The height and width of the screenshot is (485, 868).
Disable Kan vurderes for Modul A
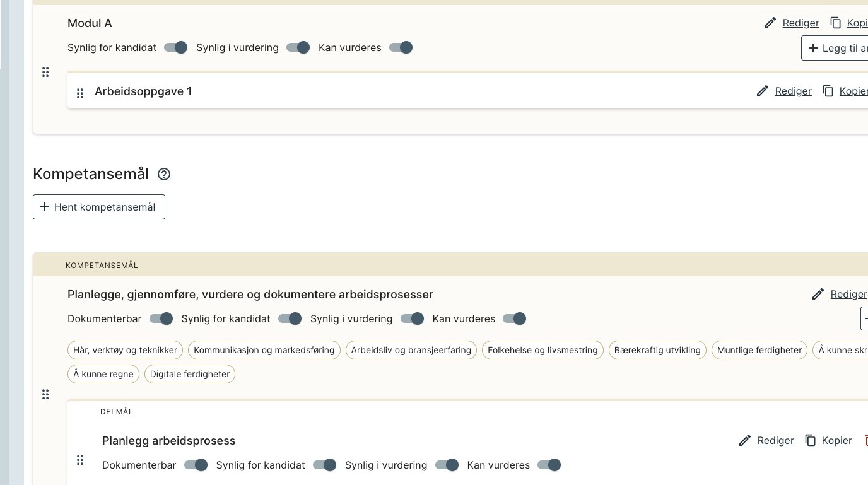click(401, 48)
